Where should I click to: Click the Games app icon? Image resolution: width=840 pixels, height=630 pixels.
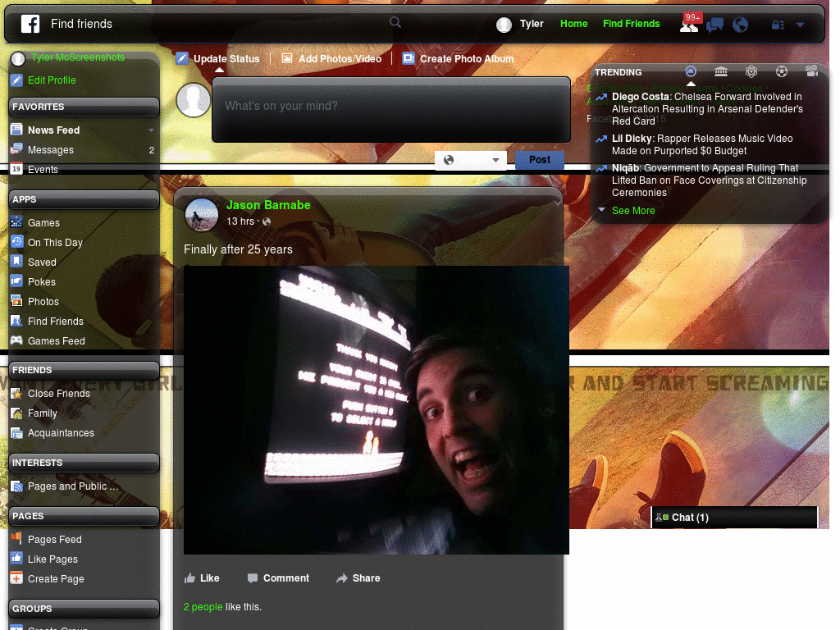point(16,221)
